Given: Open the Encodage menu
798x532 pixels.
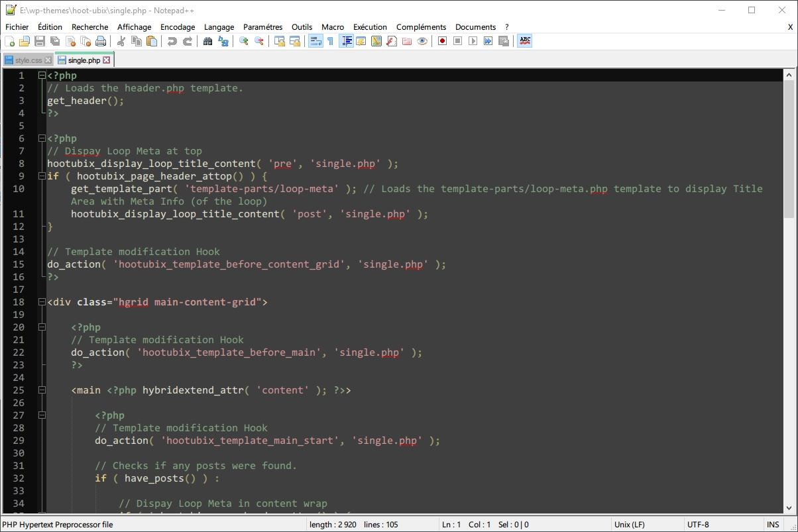Looking at the screenshot, I should pos(178,27).
